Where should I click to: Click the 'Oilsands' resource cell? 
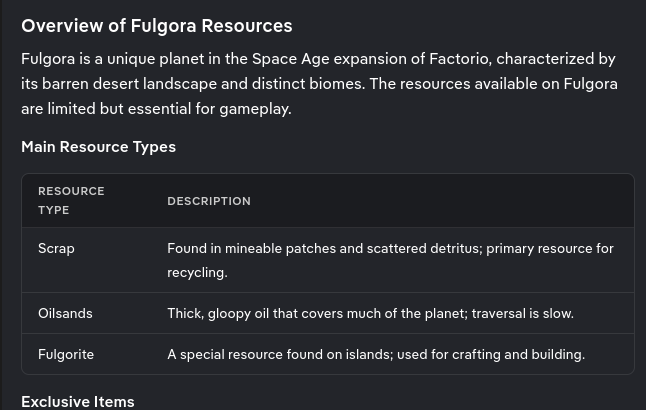pos(65,313)
